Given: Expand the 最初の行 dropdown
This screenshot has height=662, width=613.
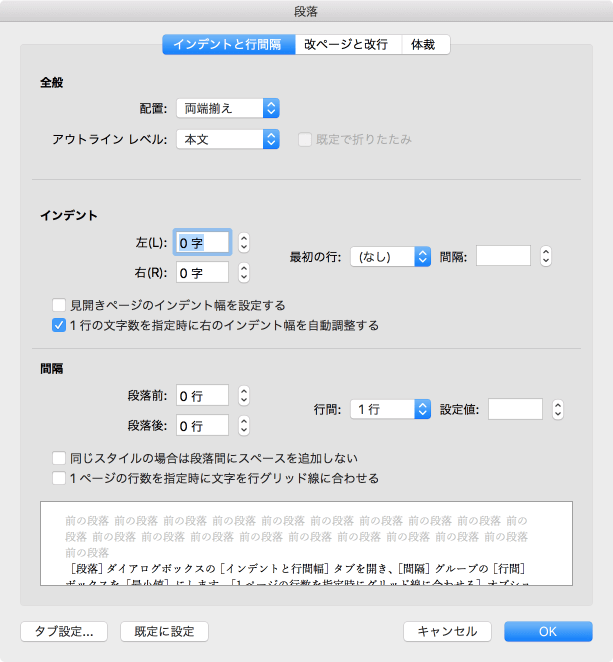Looking at the screenshot, I should (x=390, y=256).
